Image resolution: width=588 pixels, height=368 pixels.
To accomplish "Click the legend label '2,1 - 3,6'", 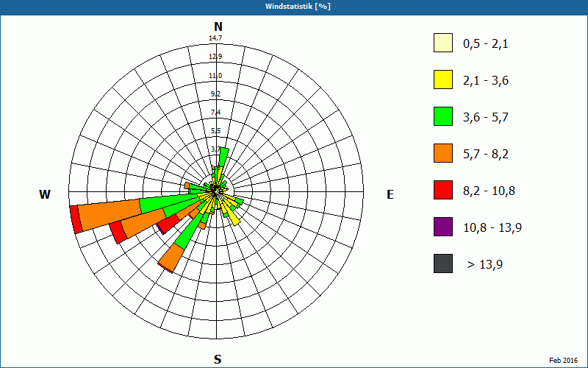I will coord(486,81).
